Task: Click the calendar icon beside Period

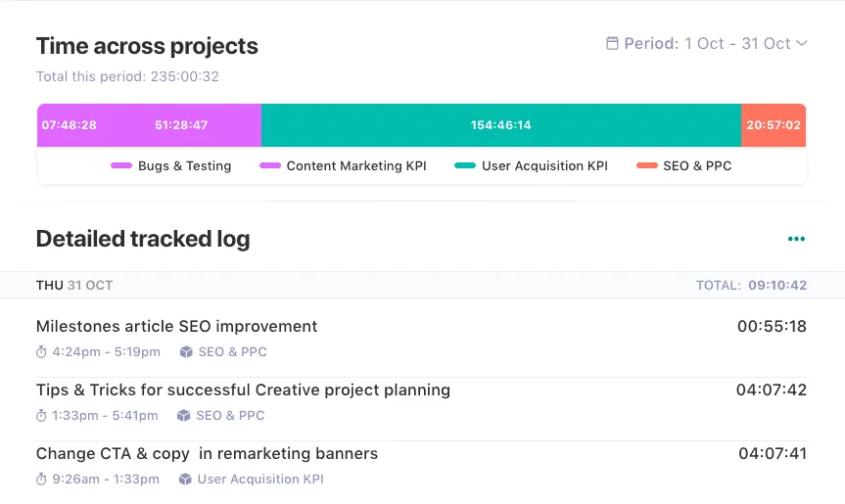Action: [612, 44]
